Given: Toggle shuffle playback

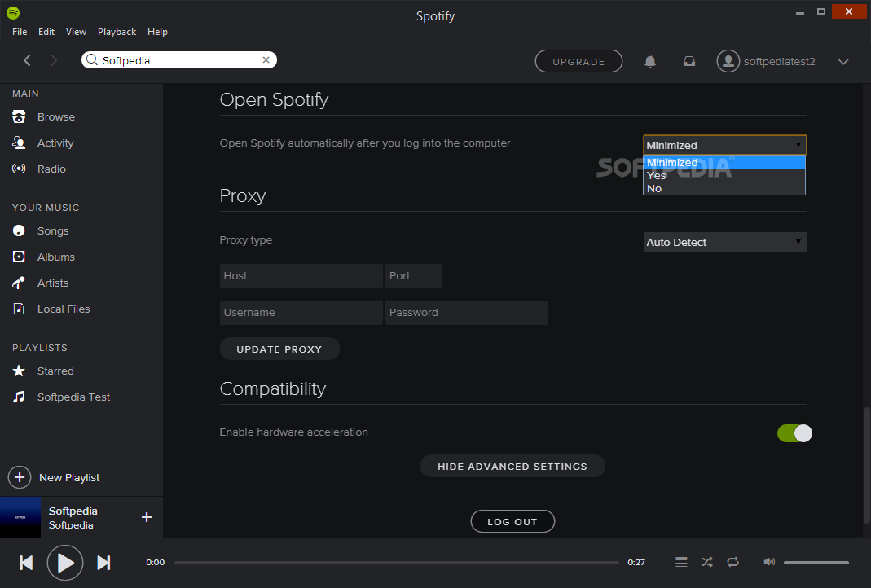Looking at the screenshot, I should click(x=707, y=563).
